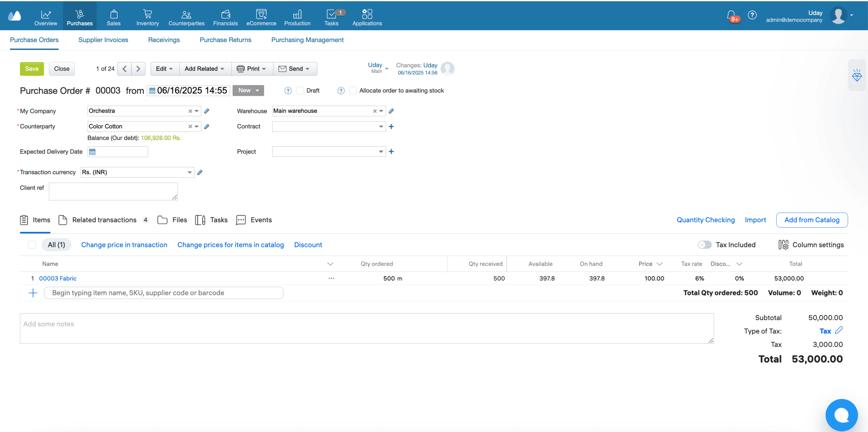Show help for Draft option
This screenshot has height=432, width=868.
pyautogui.click(x=288, y=91)
